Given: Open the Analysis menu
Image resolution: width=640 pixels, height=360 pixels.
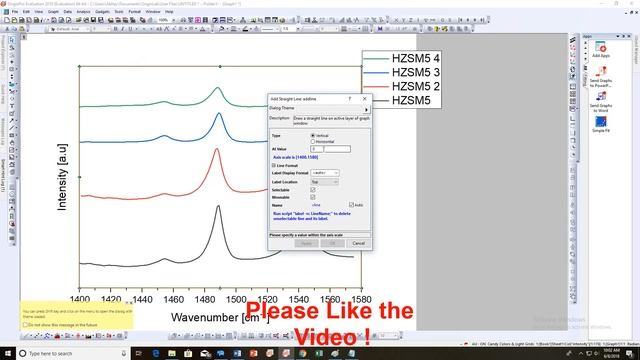Looking at the screenshot, I should pyautogui.click(x=83, y=12).
